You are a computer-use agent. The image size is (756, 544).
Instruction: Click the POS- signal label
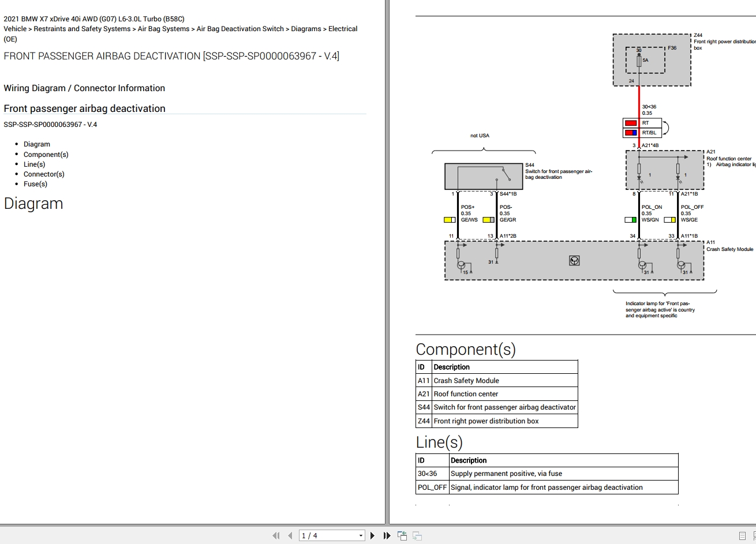click(506, 207)
